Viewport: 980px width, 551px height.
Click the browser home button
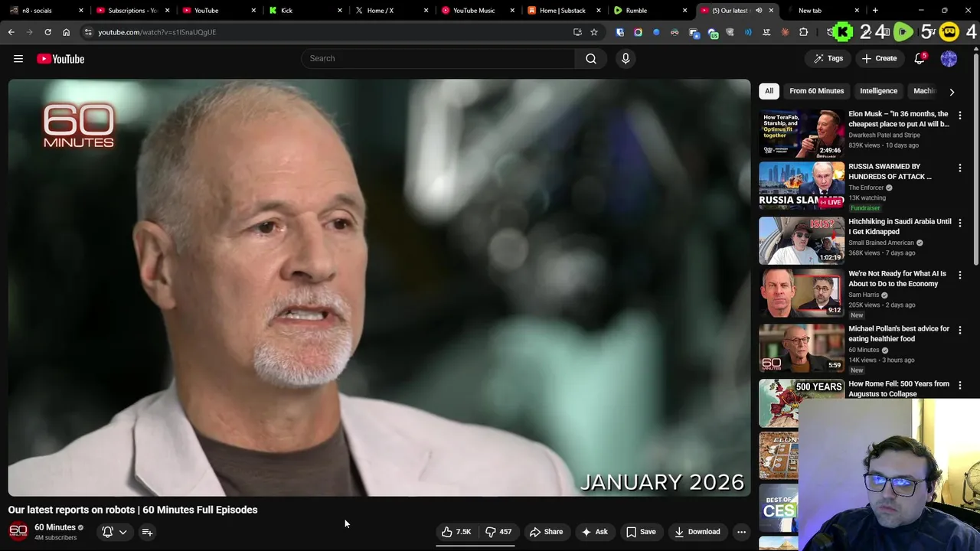66,32
